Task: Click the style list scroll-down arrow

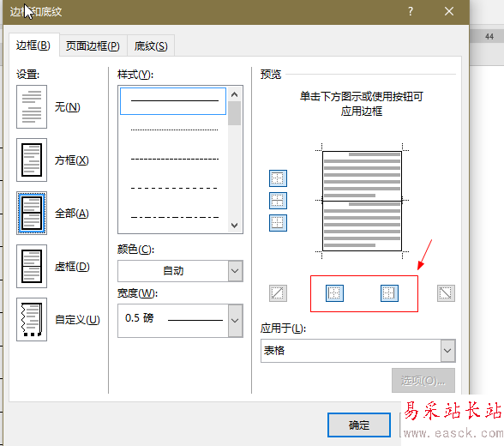Action: click(235, 225)
